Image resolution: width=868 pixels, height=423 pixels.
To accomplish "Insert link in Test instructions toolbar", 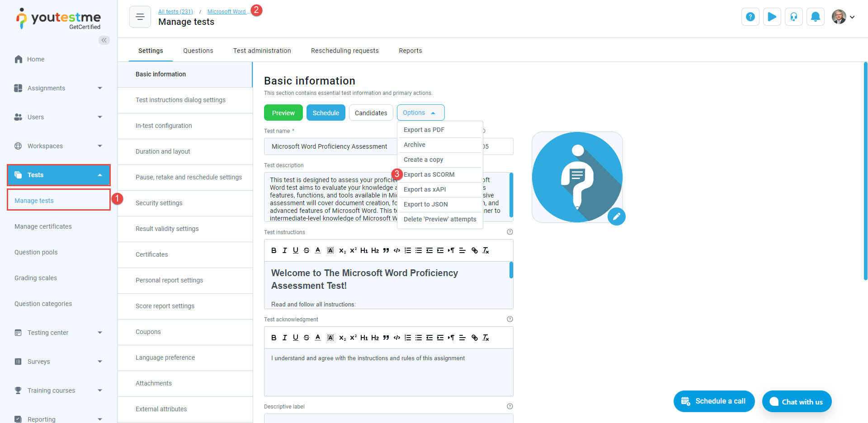I will [x=475, y=250].
